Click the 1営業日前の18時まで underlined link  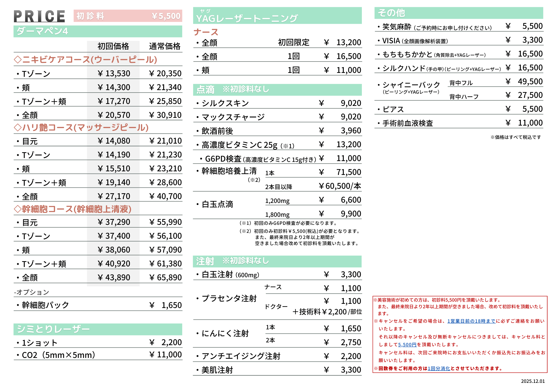[471, 321]
